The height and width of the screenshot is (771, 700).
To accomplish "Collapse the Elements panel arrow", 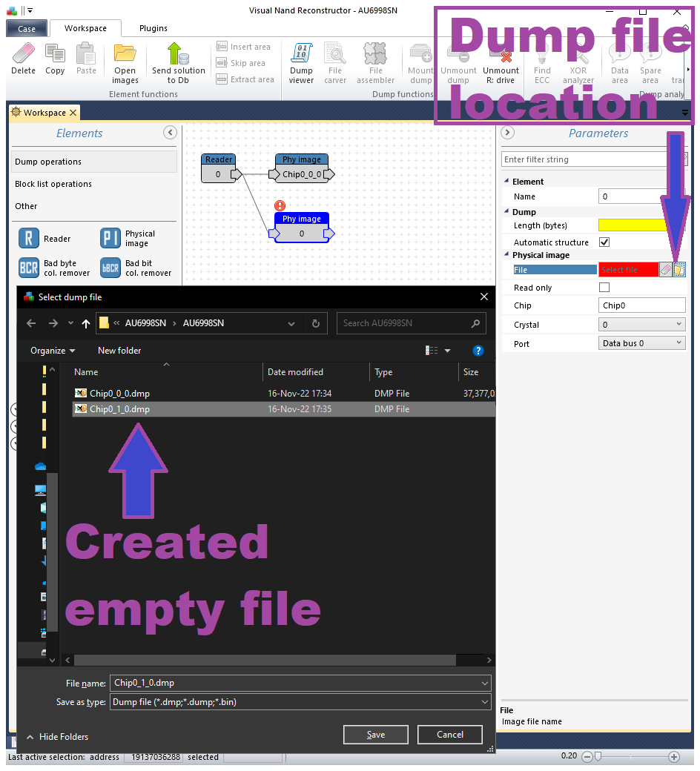I will tap(170, 132).
